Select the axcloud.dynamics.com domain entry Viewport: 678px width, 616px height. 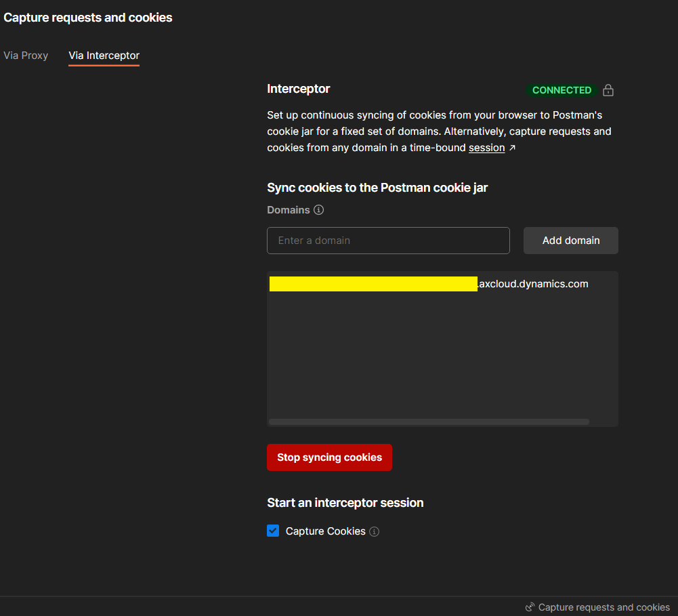[429, 284]
